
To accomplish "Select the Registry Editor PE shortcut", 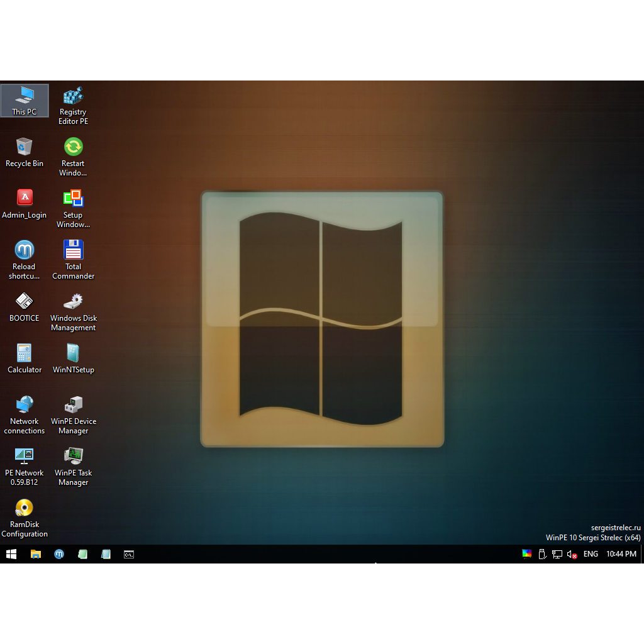I will [x=73, y=106].
